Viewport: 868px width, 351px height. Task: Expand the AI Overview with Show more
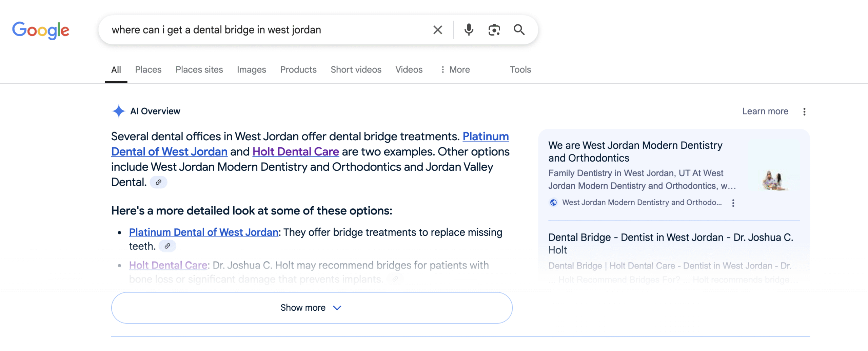click(311, 308)
